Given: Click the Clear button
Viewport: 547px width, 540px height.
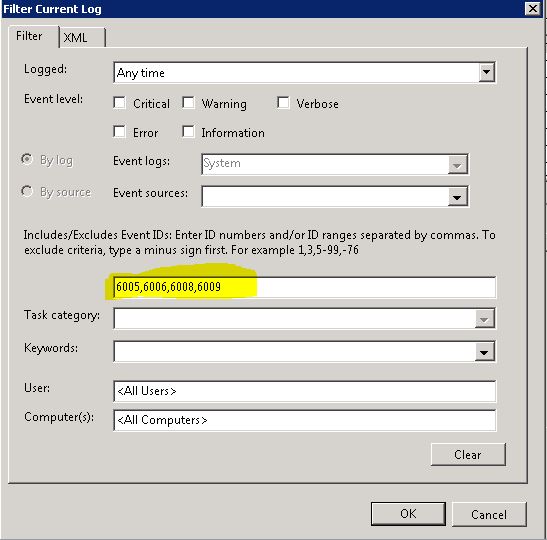Looking at the screenshot, I should click(468, 455).
